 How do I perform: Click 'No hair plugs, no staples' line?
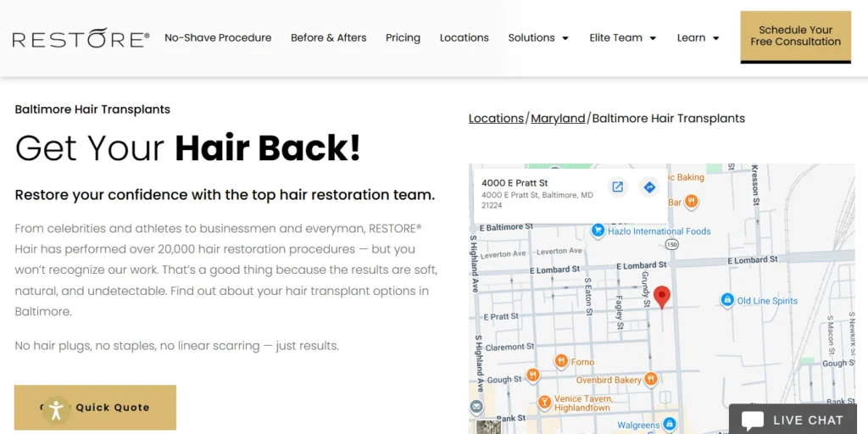pos(176,346)
